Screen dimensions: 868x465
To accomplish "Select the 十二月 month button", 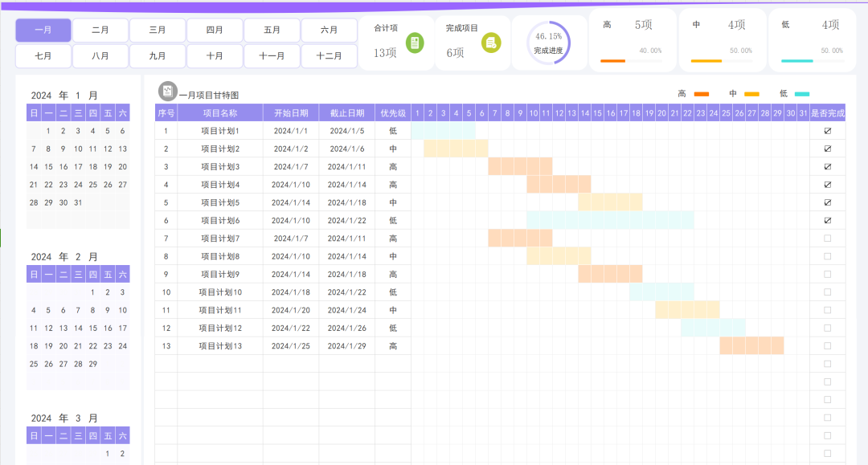I will point(329,56).
